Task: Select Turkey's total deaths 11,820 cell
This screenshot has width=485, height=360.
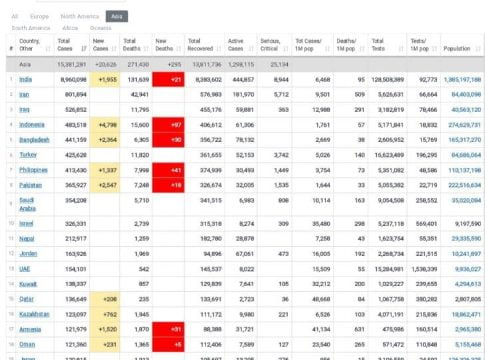Action: (x=136, y=155)
